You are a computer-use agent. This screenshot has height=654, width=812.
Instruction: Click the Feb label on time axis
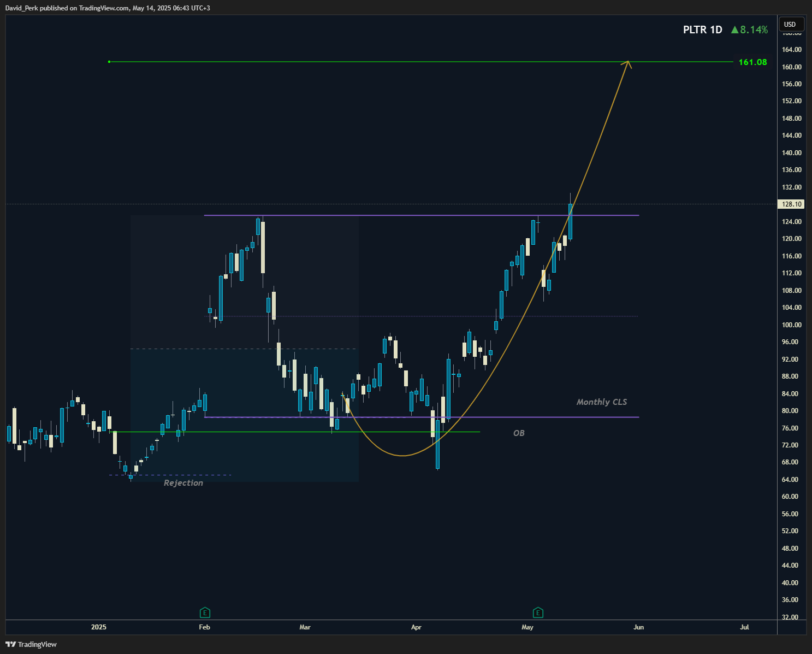(x=205, y=627)
